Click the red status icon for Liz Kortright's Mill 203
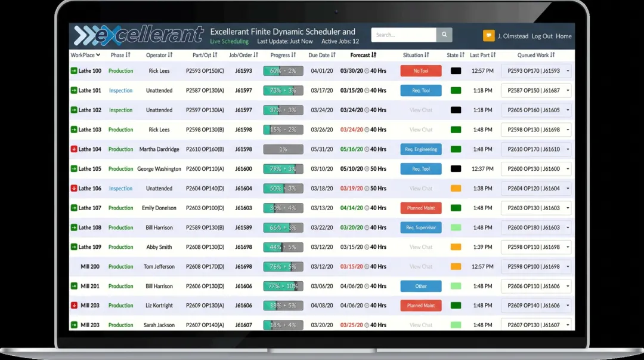 74,305
